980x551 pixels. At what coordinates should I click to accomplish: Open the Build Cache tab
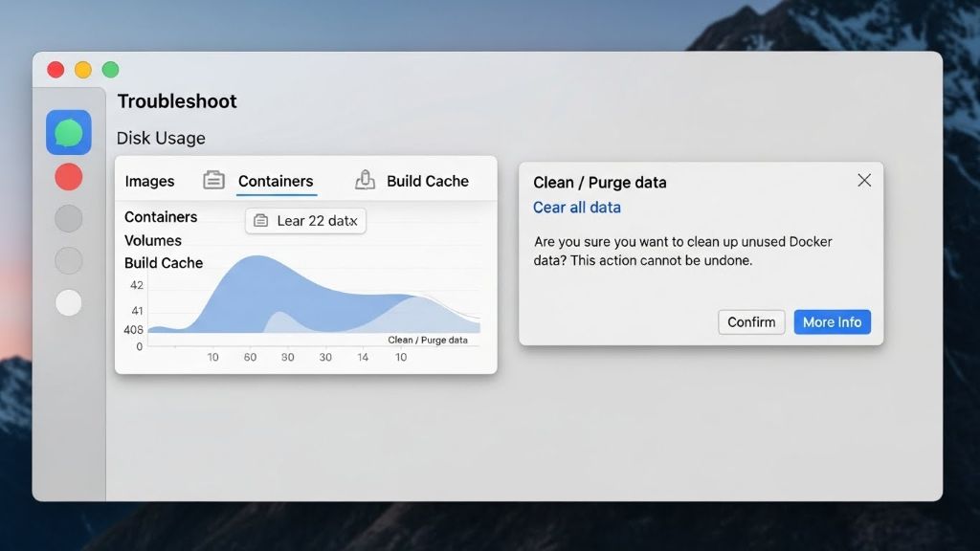tap(427, 181)
